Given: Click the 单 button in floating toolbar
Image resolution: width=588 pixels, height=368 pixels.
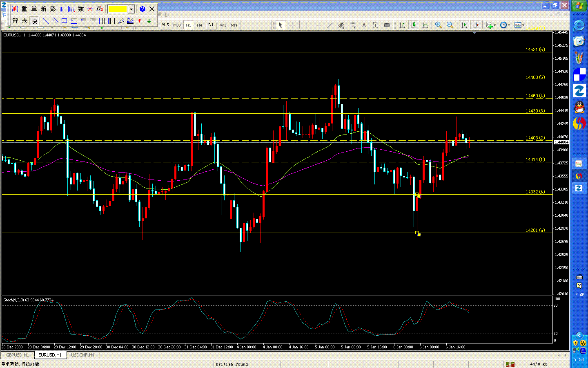Looking at the screenshot, I should [34, 9].
